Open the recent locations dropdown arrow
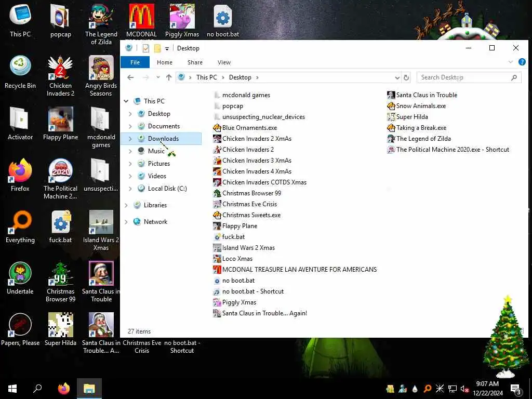This screenshot has height=399, width=532. click(158, 77)
